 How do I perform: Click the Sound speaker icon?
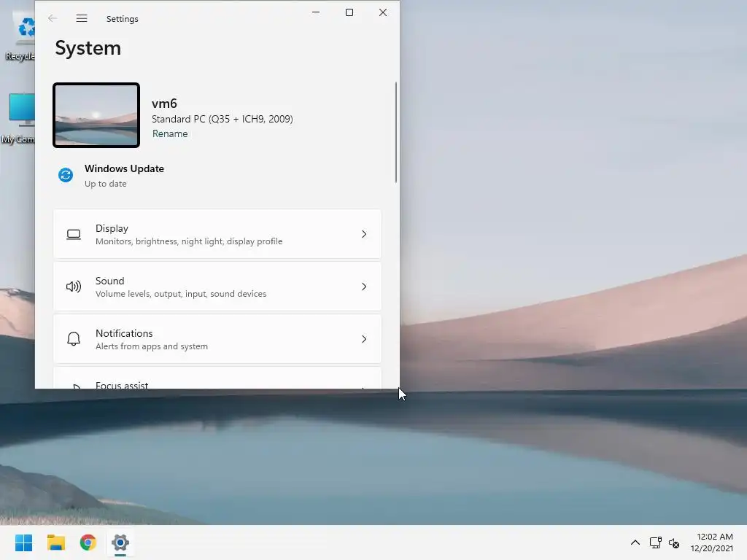[x=74, y=287]
